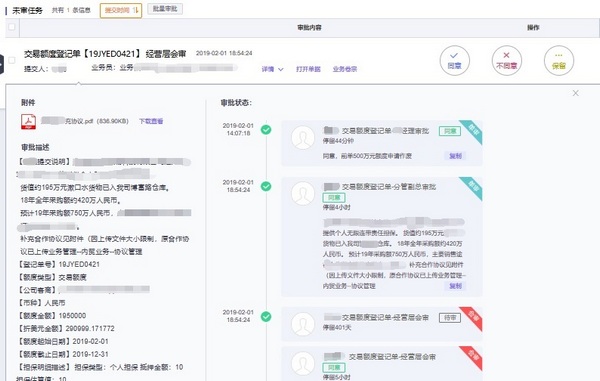This screenshot has width=600, height=381.
Task: Approve with the 同意 checkmark button
Action: 454,60
